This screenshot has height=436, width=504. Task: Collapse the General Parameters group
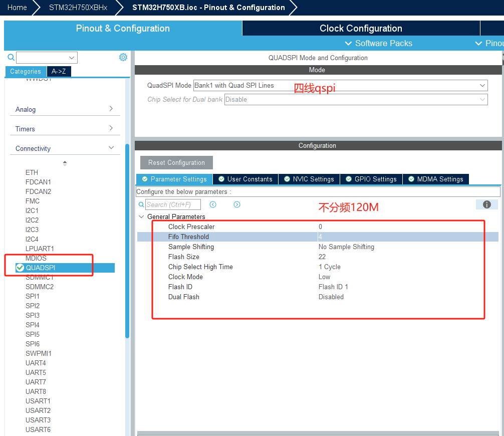point(141,216)
